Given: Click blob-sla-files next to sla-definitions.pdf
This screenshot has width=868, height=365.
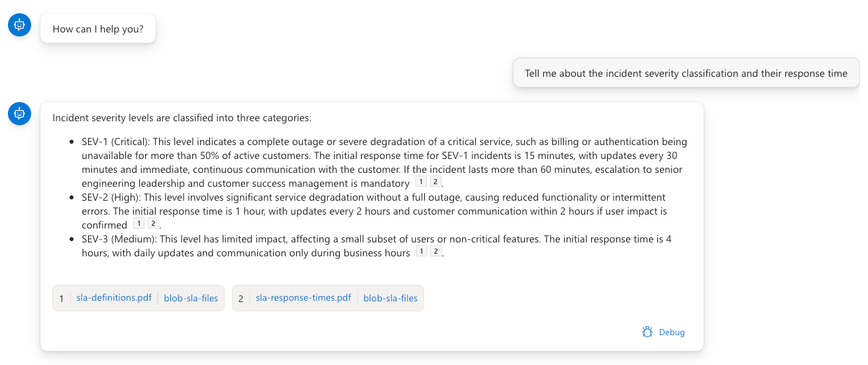Looking at the screenshot, I should coord(191,298).
